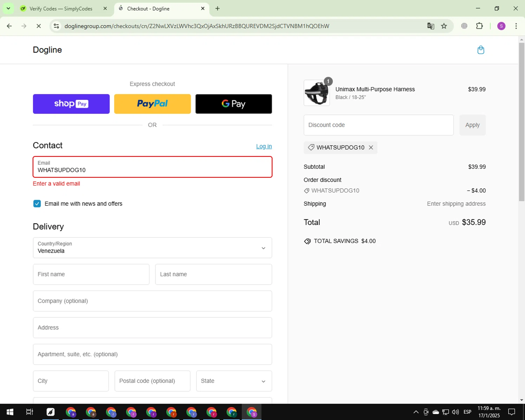Click the Unimax Multi-Purpose Harness product name
Screen dimensions: 525x420
click(x=375, y=89)
